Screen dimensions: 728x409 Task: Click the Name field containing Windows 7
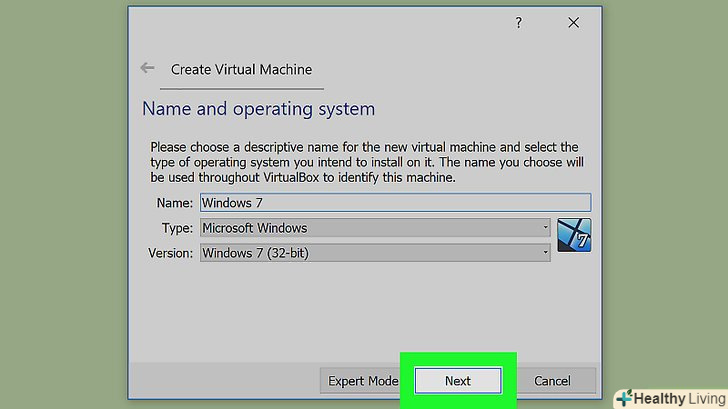(x=395, y=202)
